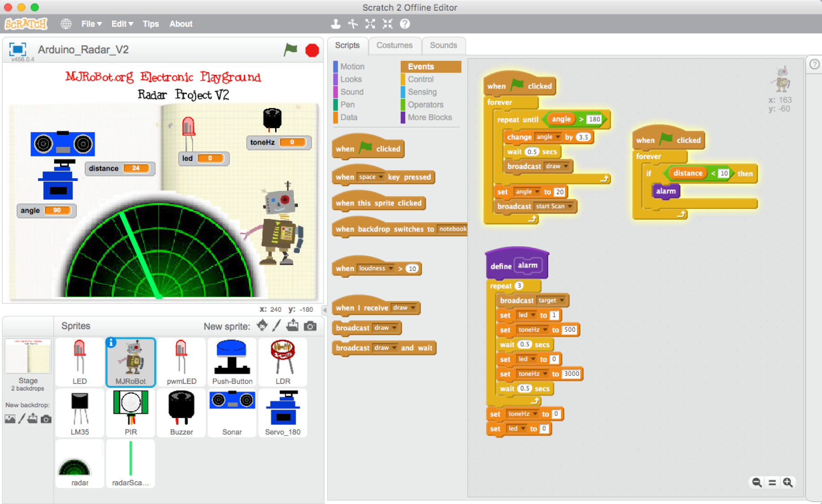Upload a sprite from file
Screen dimensions: 822x504
(x=293, y=326)
